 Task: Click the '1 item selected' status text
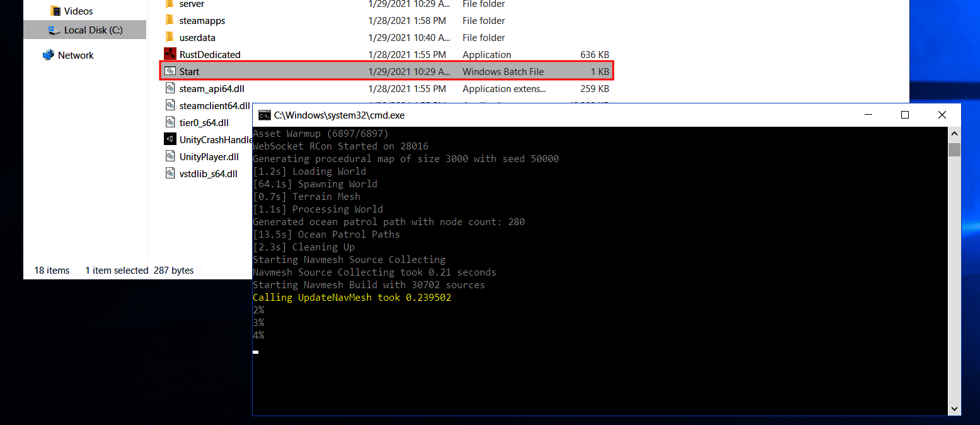117,270
